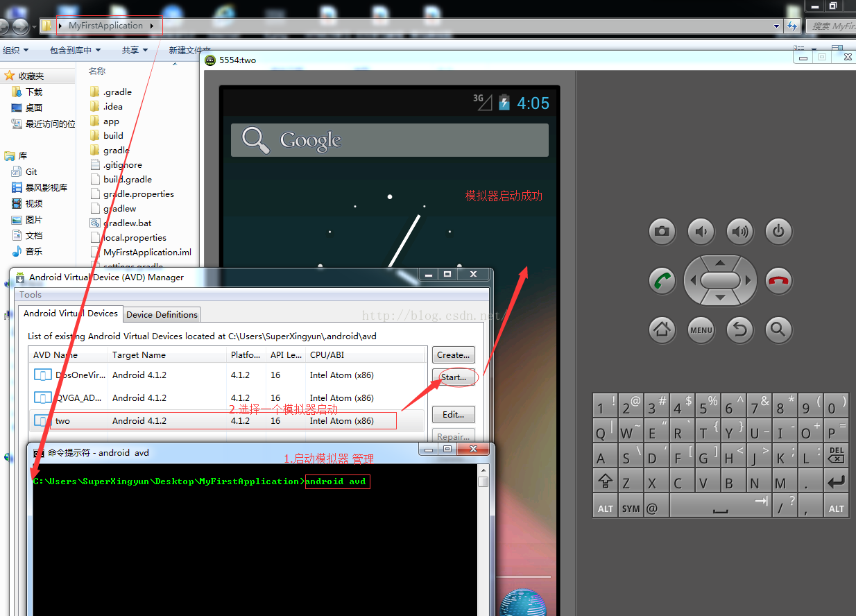
Task: Switch to the Device Definitions tab
Action: 162,314
